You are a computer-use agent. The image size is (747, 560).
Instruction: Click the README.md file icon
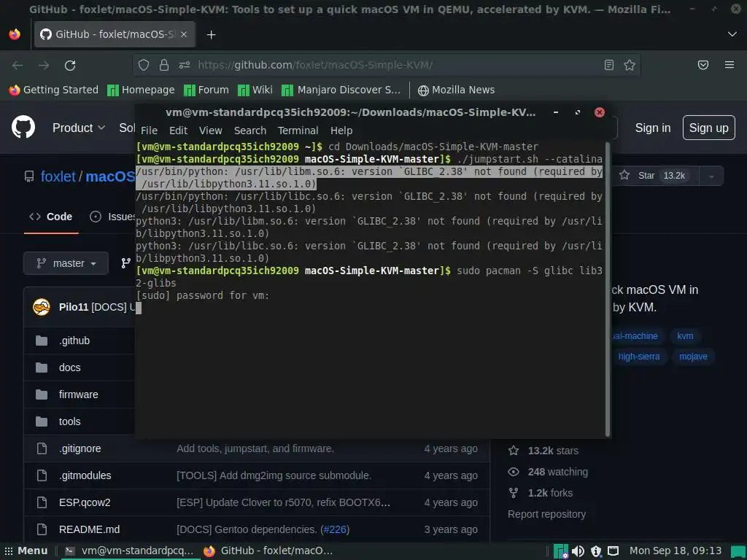tap(42, 529)
